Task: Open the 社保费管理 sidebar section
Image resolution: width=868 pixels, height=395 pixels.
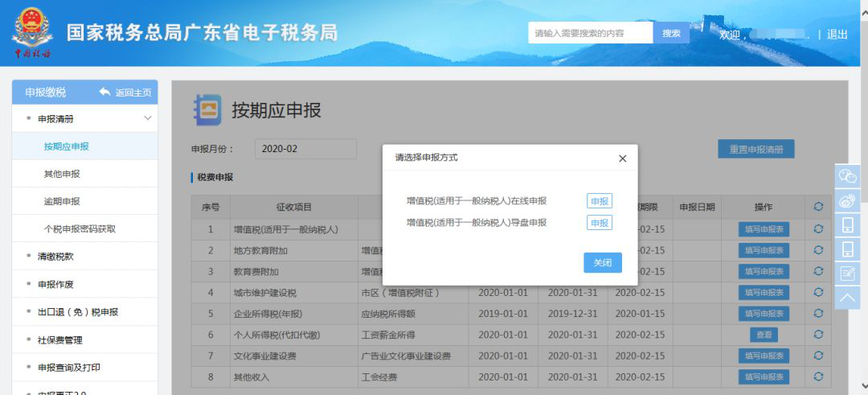Action: [x=84, y=339]
